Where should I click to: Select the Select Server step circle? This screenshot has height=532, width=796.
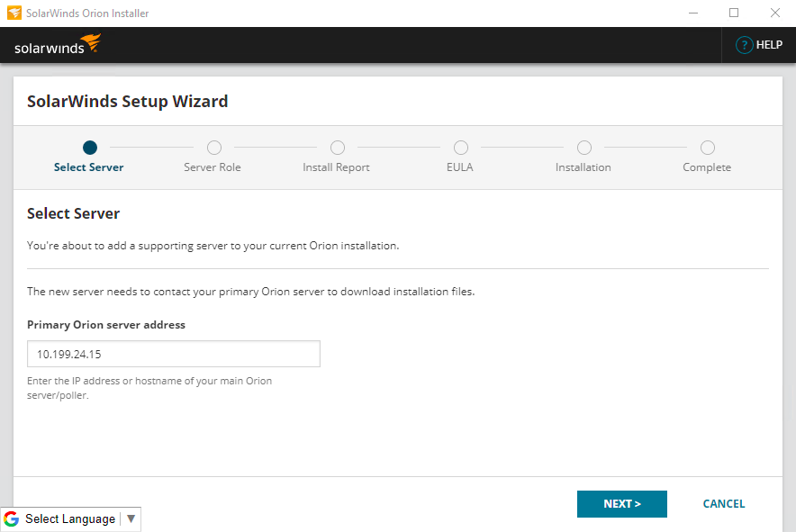(90, 148)
